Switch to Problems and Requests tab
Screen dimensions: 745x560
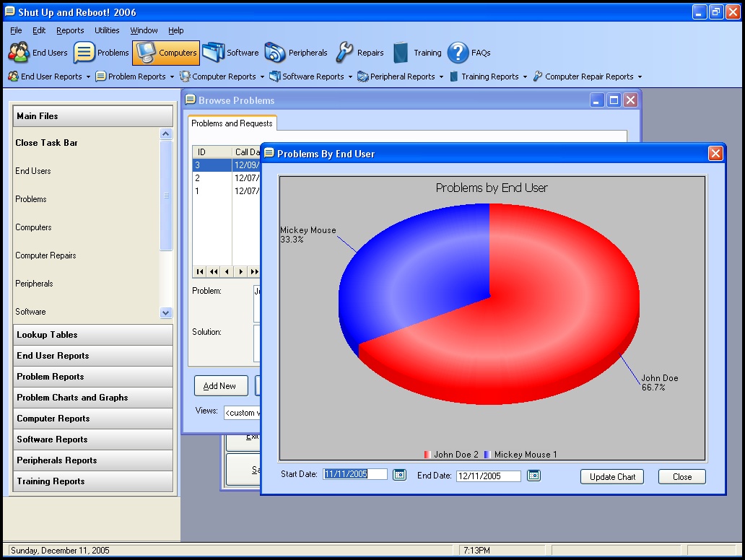tap(232, 123)
